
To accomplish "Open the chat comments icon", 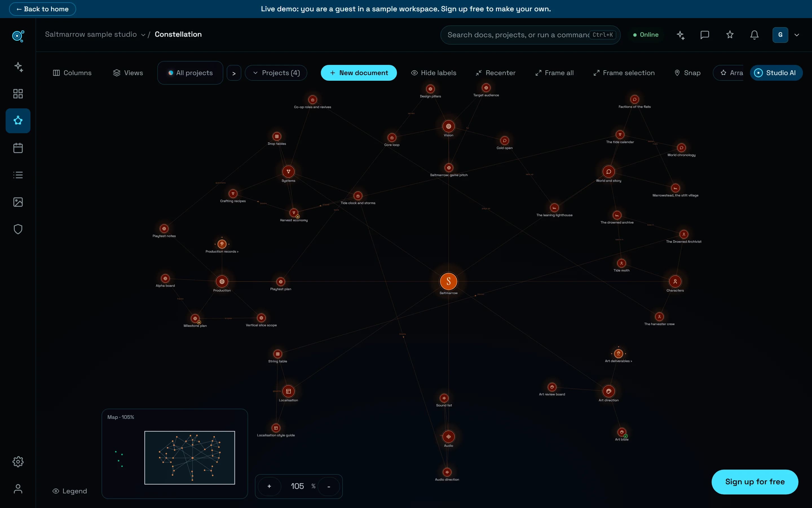I will [x=705, y=35].
